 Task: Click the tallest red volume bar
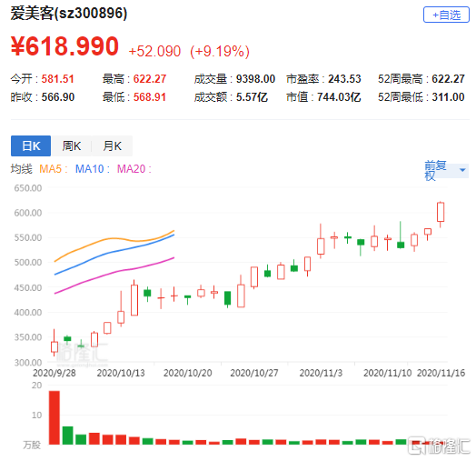click(x=55, y=417)
